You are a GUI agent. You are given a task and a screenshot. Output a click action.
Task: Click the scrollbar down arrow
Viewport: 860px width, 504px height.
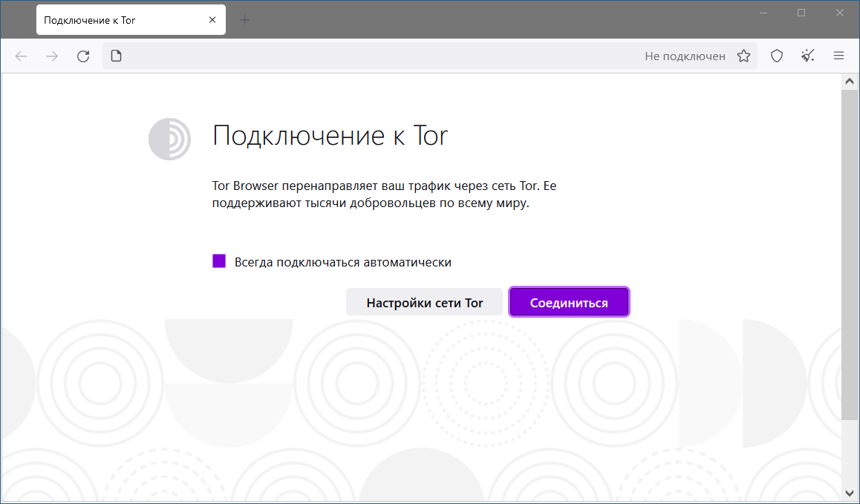pyautogui.click(x=850, y=493)
